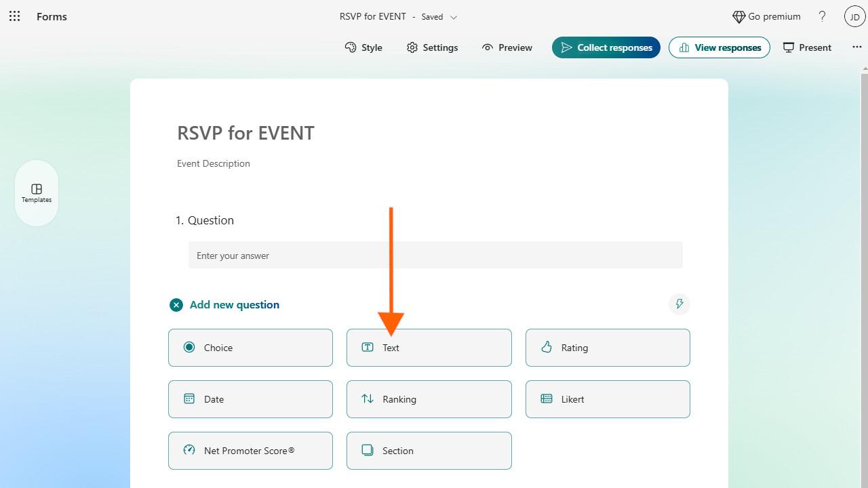Add a Likert question
The width and height of the screenshot is (868, 488).
608,399
